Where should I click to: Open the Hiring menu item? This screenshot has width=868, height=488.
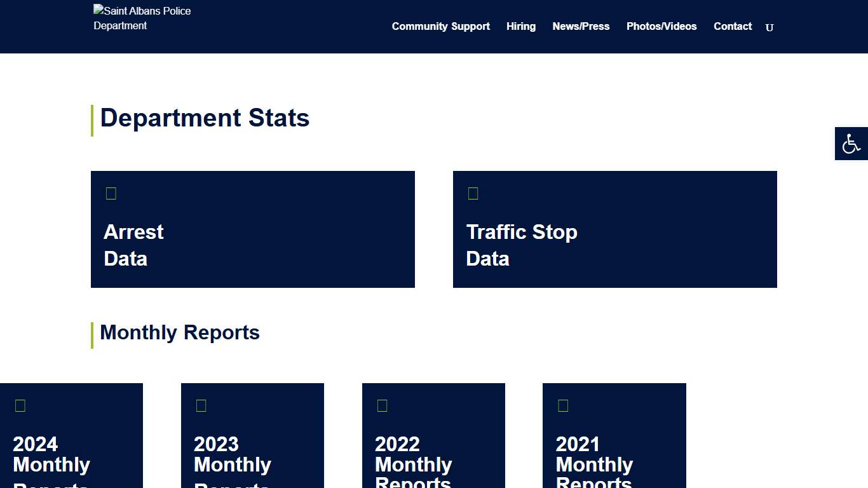click(521, 27)
